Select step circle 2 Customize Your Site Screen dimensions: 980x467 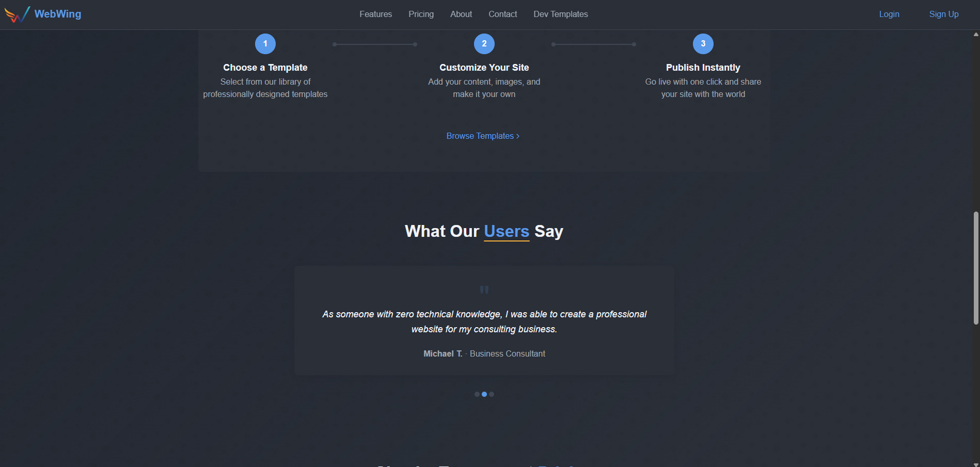coord(484,43)
